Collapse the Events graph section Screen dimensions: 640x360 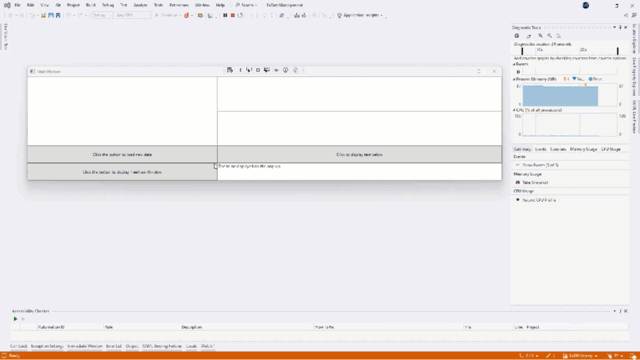pyautogui.click(x=514, y=64)
